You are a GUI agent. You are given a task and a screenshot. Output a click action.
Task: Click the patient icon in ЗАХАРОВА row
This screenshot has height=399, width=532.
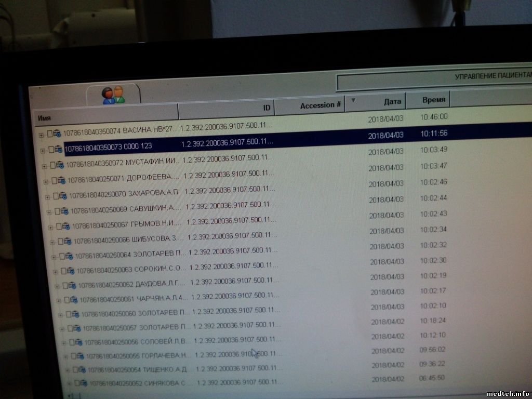[63, 196]
